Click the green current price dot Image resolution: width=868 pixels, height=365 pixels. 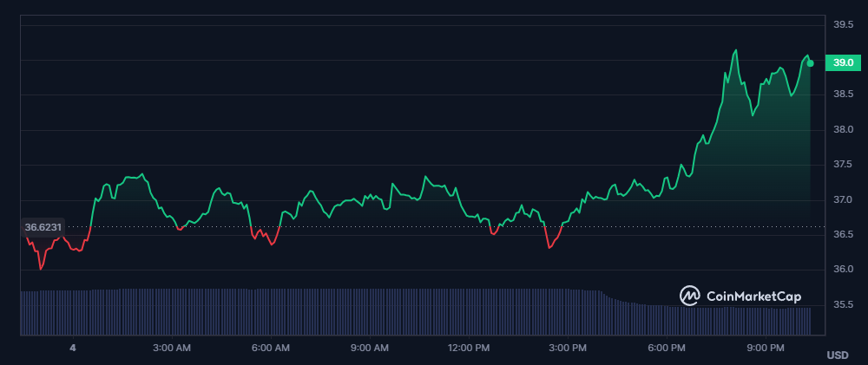click(810, 63)
